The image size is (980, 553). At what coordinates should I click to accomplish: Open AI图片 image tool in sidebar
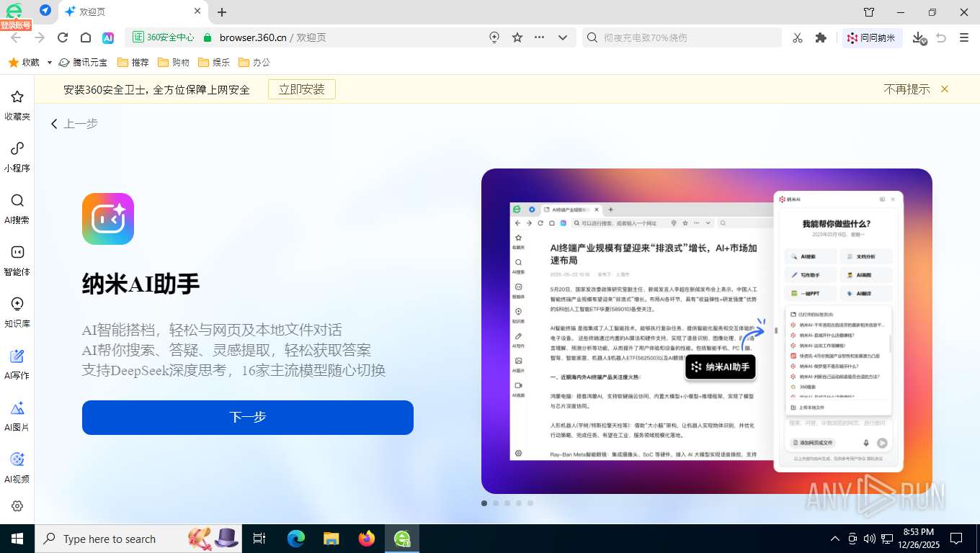point(17,416)
